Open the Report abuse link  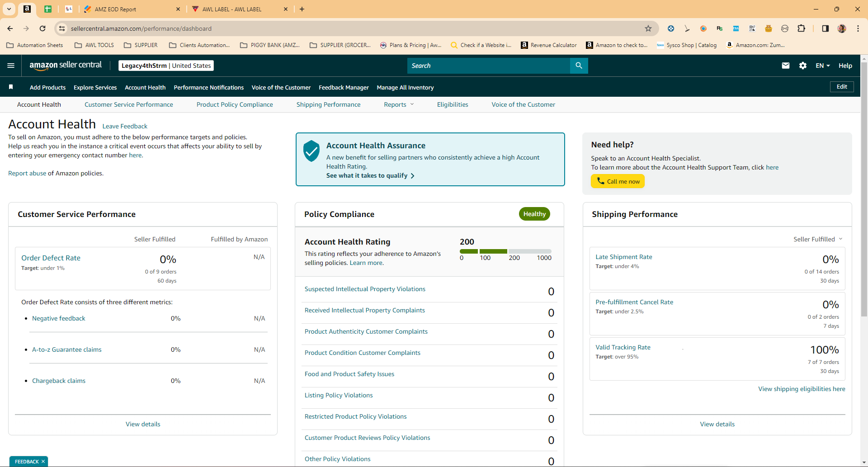27,173
